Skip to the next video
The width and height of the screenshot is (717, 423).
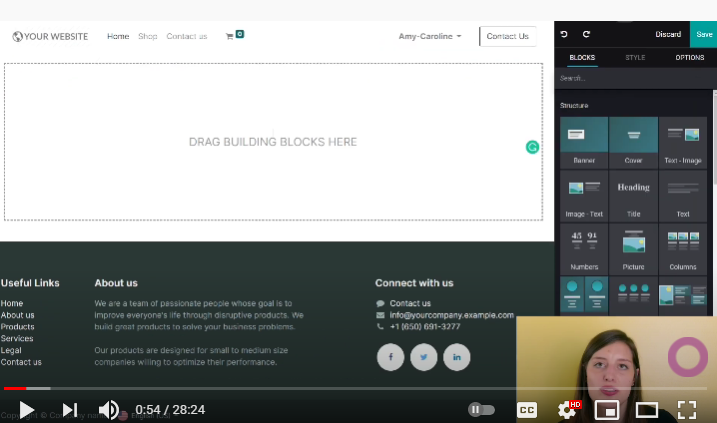pyautogui.click(x=70, y=410)
